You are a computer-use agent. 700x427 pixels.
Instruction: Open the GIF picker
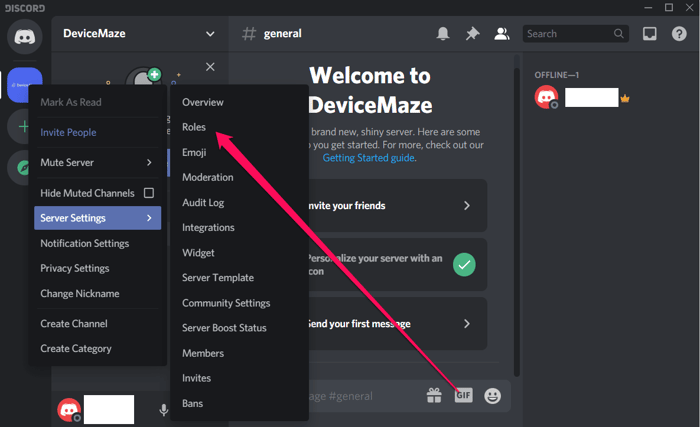click(x=463, y=395)
